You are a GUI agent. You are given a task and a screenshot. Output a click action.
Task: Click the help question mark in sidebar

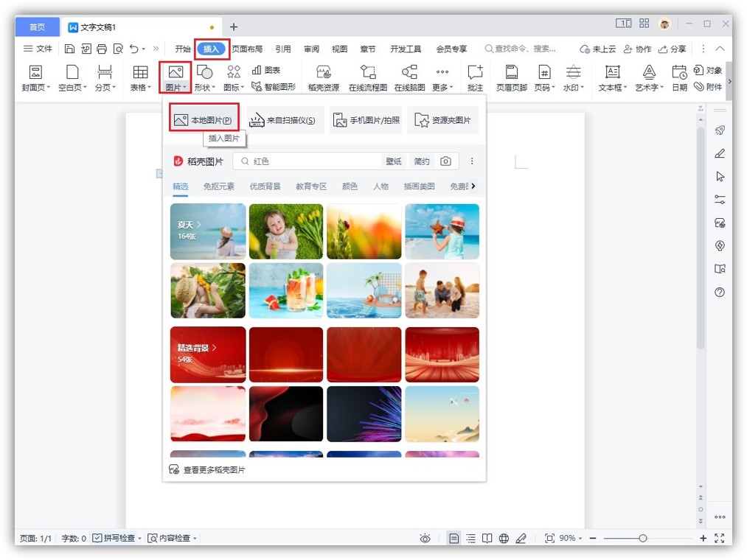[720, 293]
